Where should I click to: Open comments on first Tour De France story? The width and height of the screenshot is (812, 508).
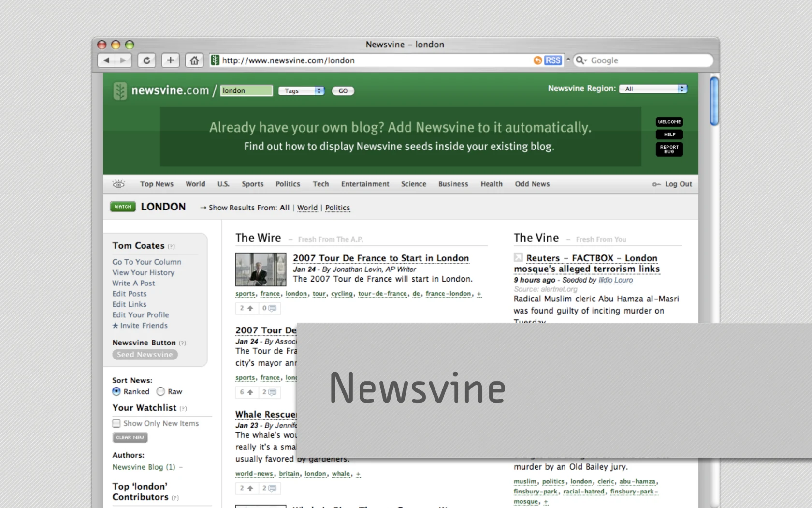(x=269, y=308)
